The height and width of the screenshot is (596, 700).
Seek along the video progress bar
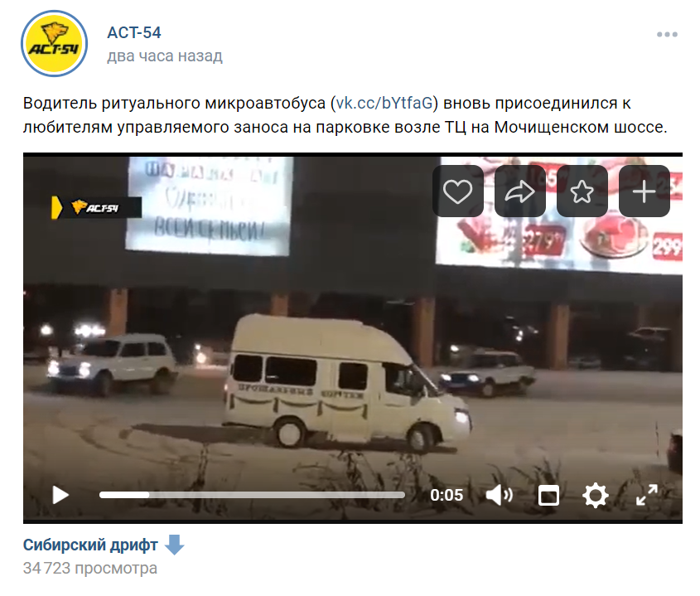click(x=252, y=495)
